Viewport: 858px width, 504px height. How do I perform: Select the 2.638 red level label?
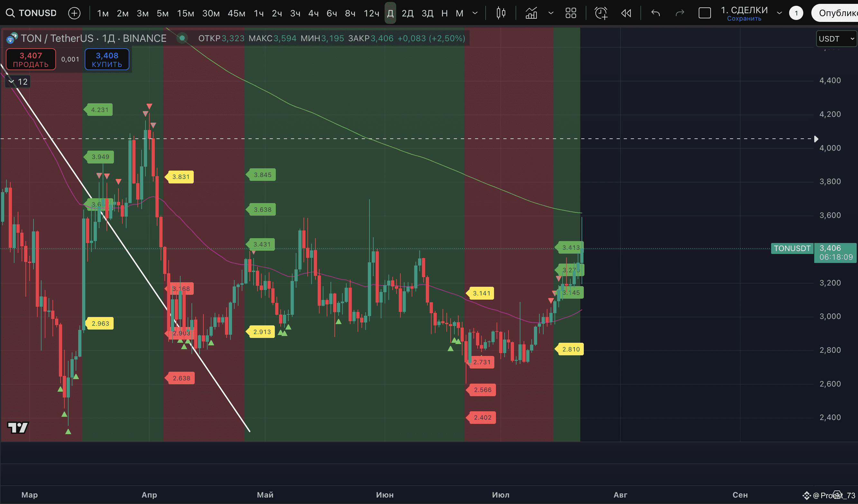(180, 378)
